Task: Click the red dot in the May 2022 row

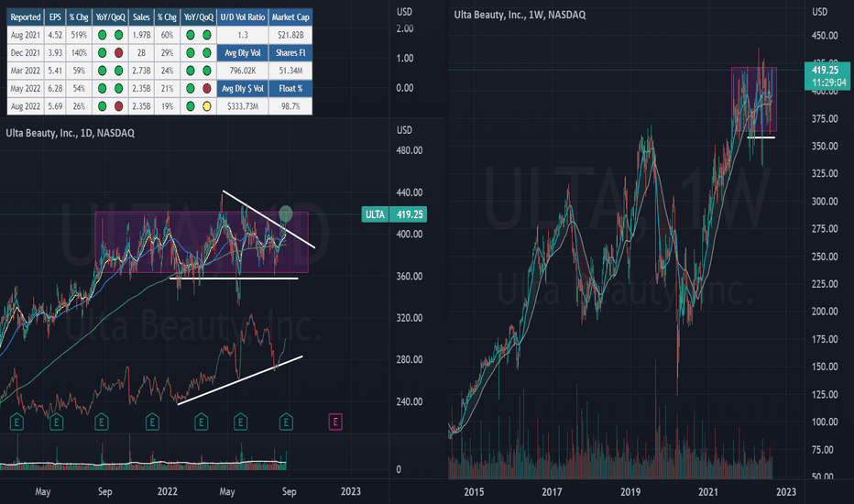Action: coord(207,88)
